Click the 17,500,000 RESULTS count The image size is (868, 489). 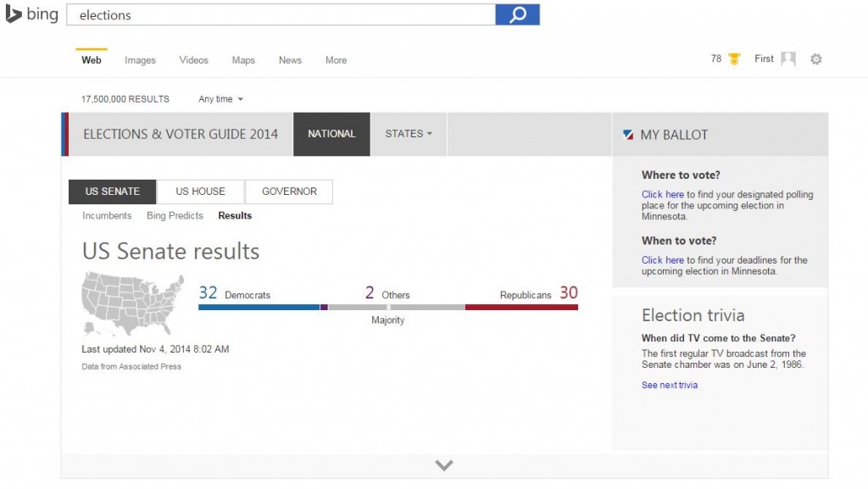tap(125, 99)
